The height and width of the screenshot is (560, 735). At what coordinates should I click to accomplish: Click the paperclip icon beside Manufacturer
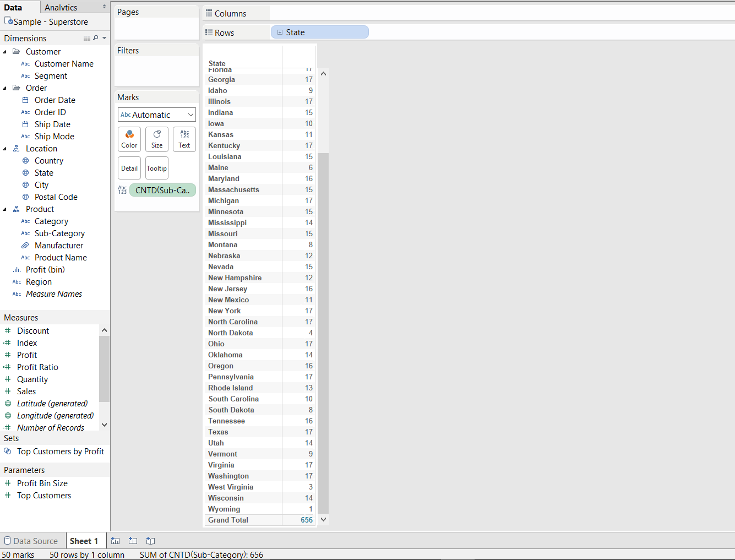tap(25, 245)
